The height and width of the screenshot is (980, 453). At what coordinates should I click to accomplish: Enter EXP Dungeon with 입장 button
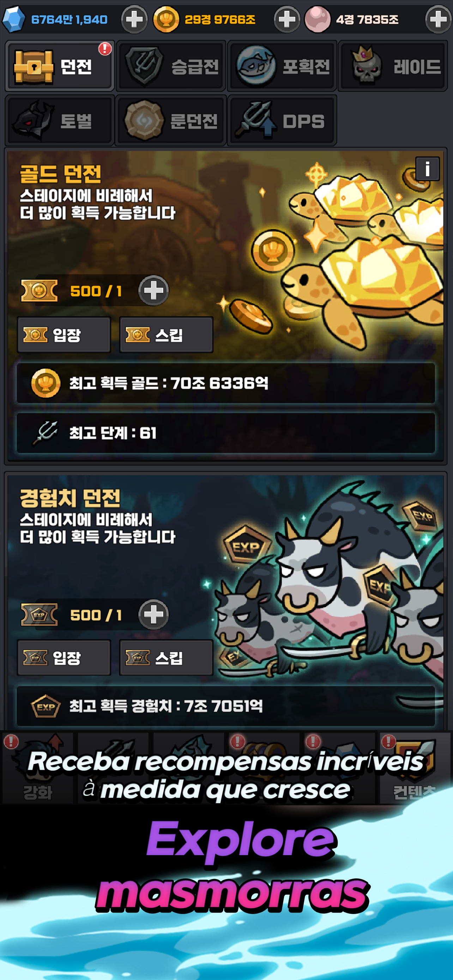click(x=64, y=658)
